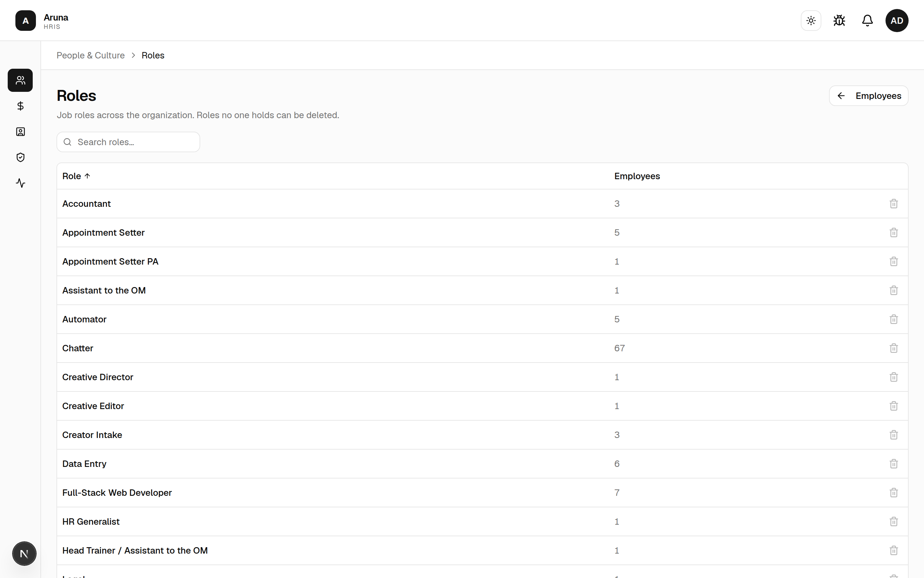Open the People sidebar section
The height and width of the screenshot is (578, 924).
pos(20,80)
